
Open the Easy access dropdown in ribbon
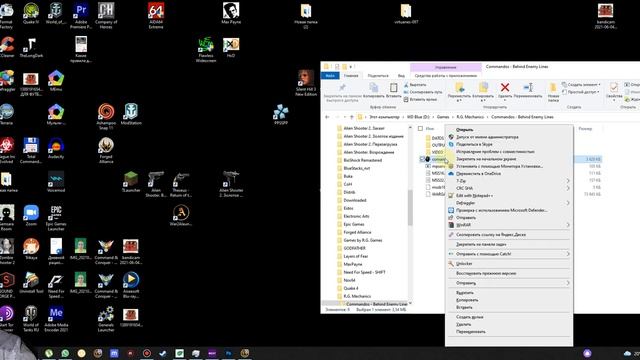click(581, 92)
